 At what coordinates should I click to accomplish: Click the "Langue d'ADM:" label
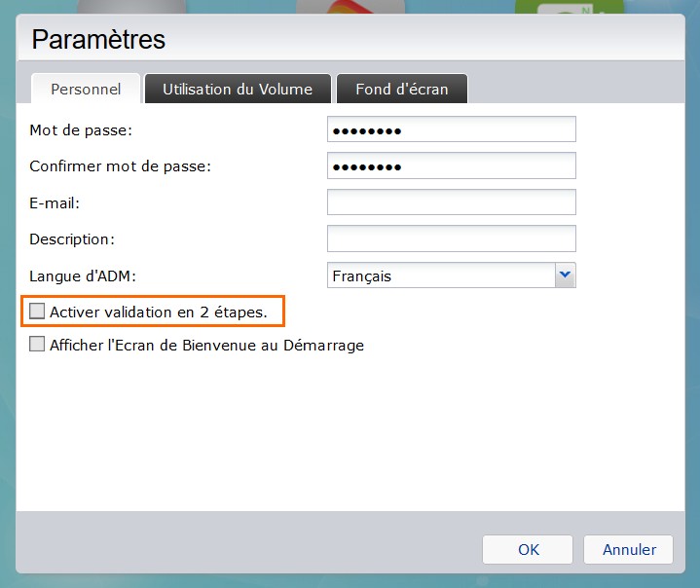click(83, 276)
